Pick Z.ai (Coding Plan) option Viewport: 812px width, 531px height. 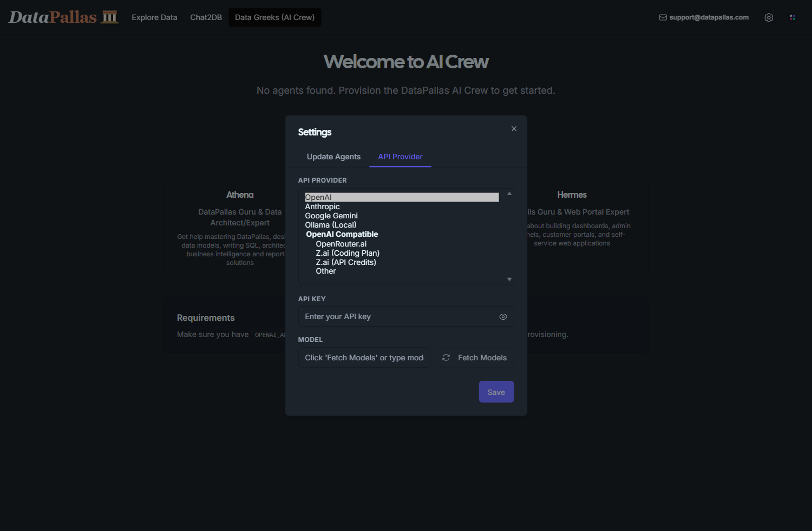[402, 253]
